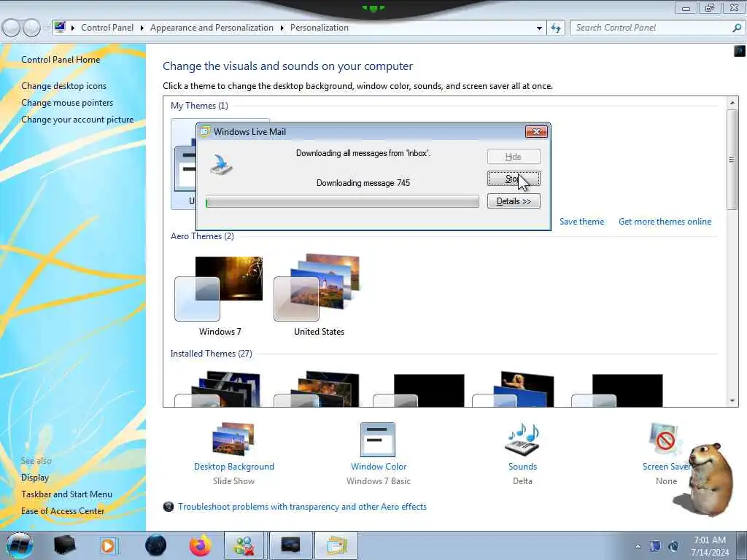This screenshot has height=560, width=747.
Task: Select the United States Aero theme
Action: click(x=318, y=295)
